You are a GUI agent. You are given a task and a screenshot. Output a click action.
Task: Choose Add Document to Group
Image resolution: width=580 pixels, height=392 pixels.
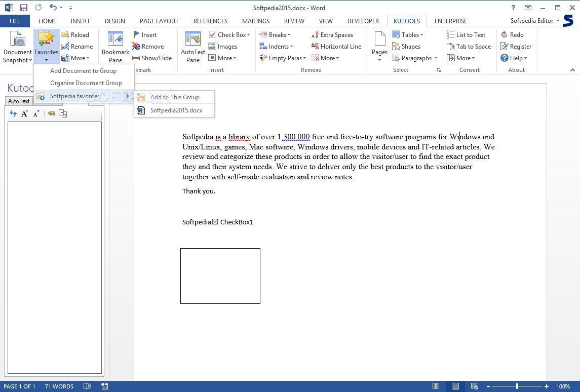83,70
